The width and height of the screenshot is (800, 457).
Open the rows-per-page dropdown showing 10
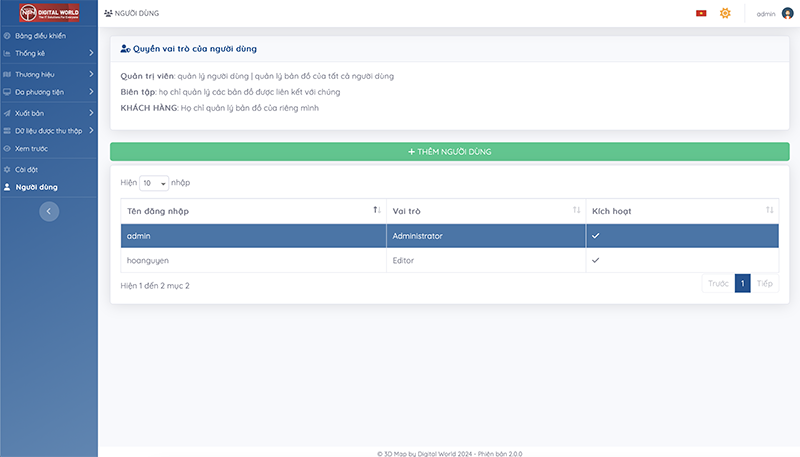tap(154, 183)
